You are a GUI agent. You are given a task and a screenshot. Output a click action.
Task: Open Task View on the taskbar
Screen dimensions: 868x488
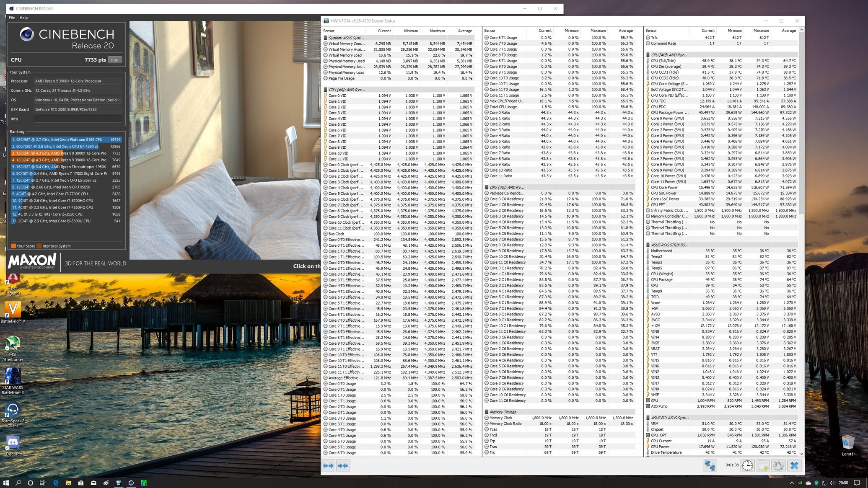(x=42, y=483)
